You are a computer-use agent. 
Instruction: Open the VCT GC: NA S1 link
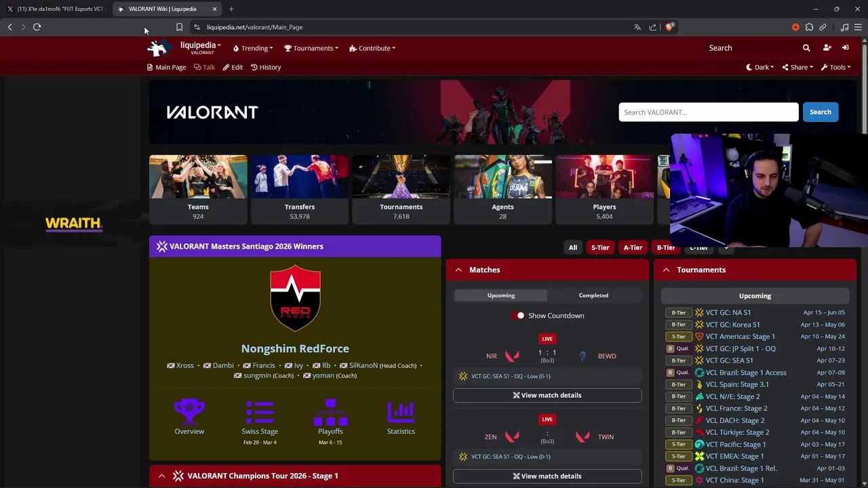(728, 312)
